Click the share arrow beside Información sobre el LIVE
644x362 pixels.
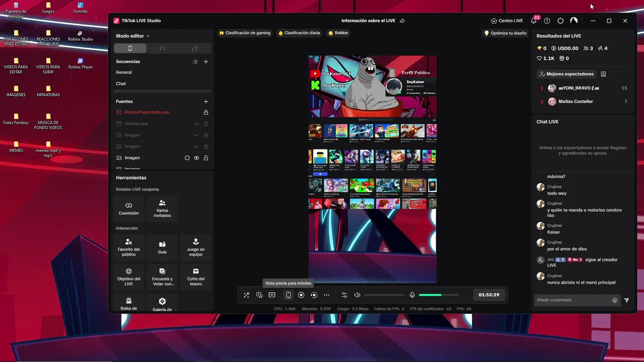pyautogui.click(x=403, y=21)
